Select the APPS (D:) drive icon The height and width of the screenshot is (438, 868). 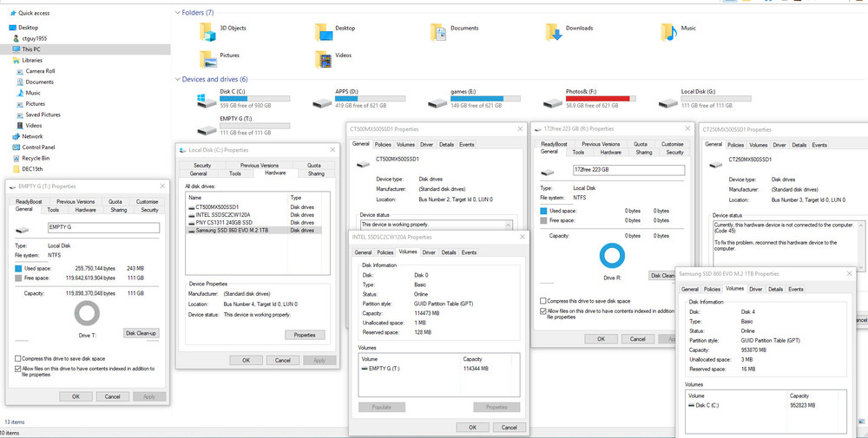pos(322,103)
